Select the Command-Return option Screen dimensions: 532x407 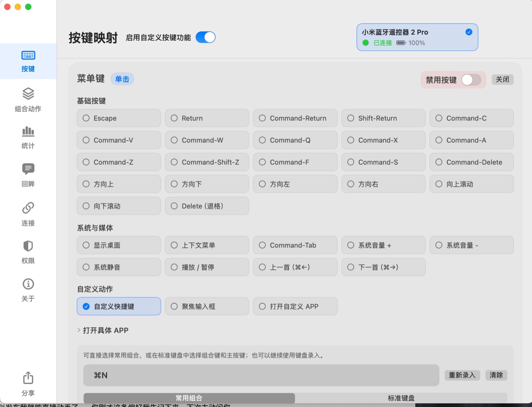[x=295, y=118]
